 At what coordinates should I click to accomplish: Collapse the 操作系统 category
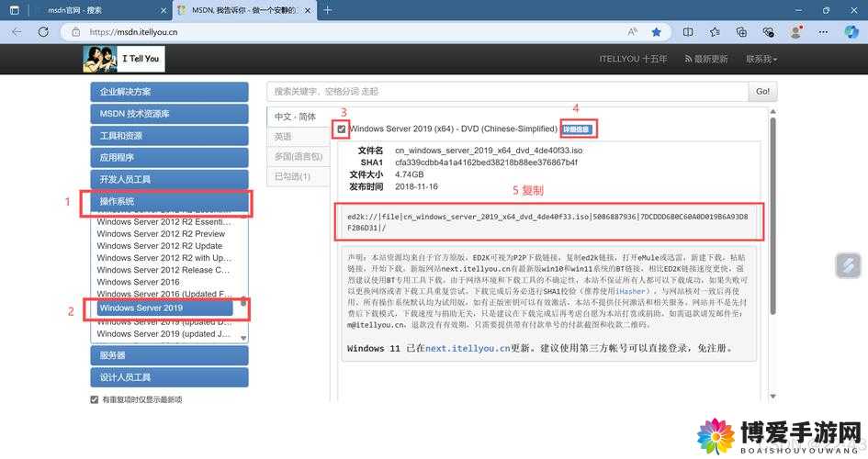pyautogui.click(x=169, y=201)
